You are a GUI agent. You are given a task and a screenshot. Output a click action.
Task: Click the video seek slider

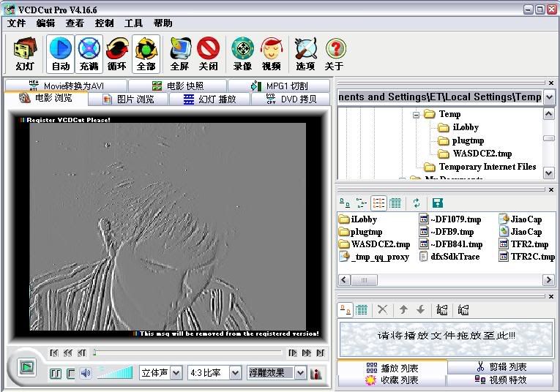pos(188,353)
